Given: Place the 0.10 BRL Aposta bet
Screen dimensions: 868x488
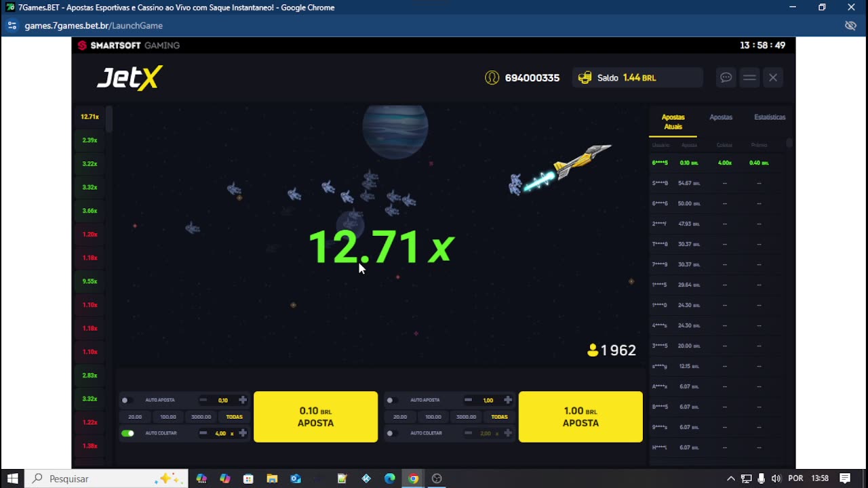Looking at the screenshot, I should pyautogui.click(x=315, y=417).
